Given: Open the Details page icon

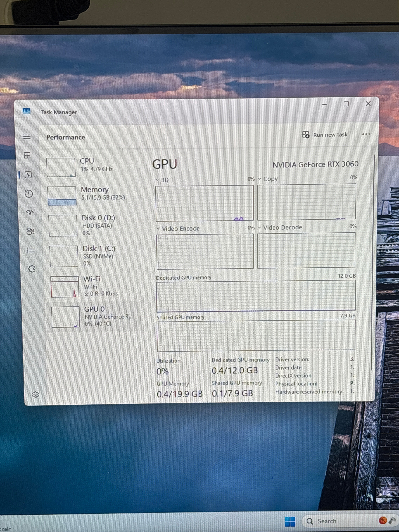Looking at the screenshot, I should tap(31, 250).
